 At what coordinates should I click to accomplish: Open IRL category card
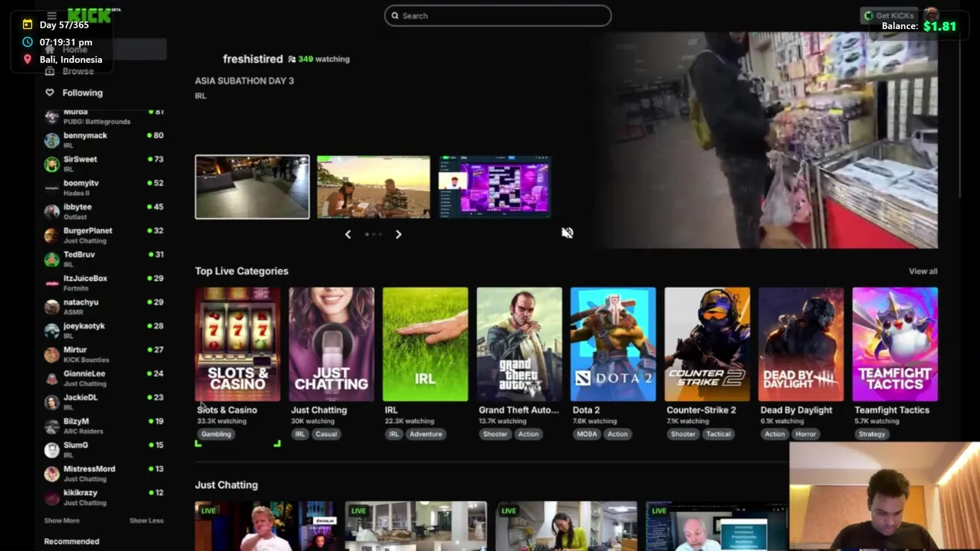point(425,344)
